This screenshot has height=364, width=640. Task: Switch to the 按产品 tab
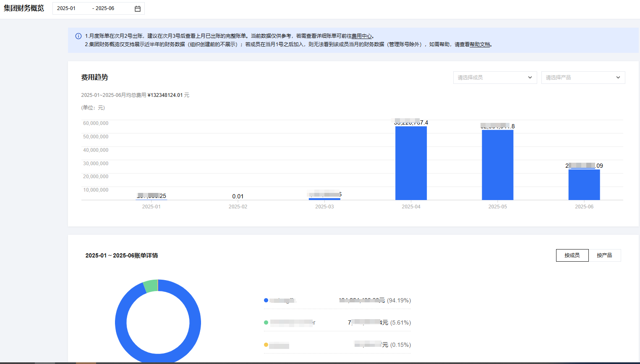pos(604,255)
